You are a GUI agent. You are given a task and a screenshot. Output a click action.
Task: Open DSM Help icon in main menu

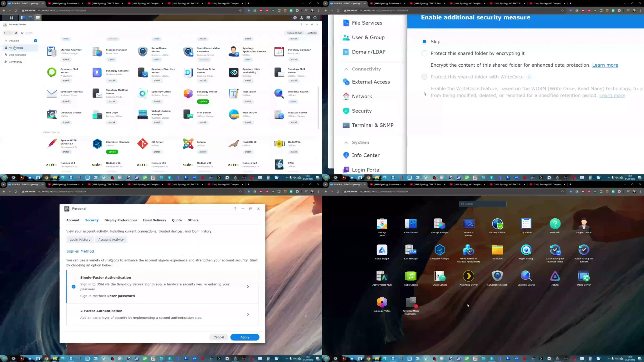tap(555, 226)
